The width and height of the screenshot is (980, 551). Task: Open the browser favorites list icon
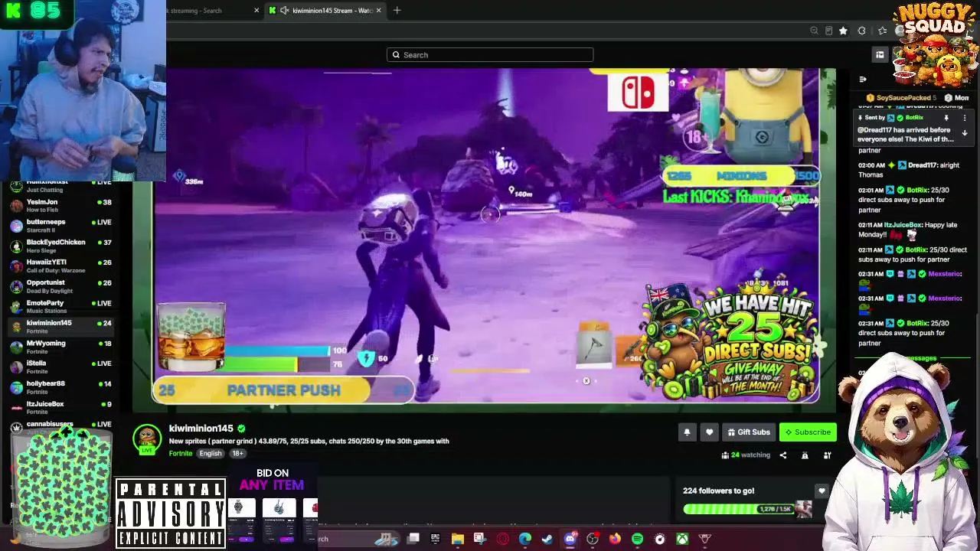click(882, 31)
